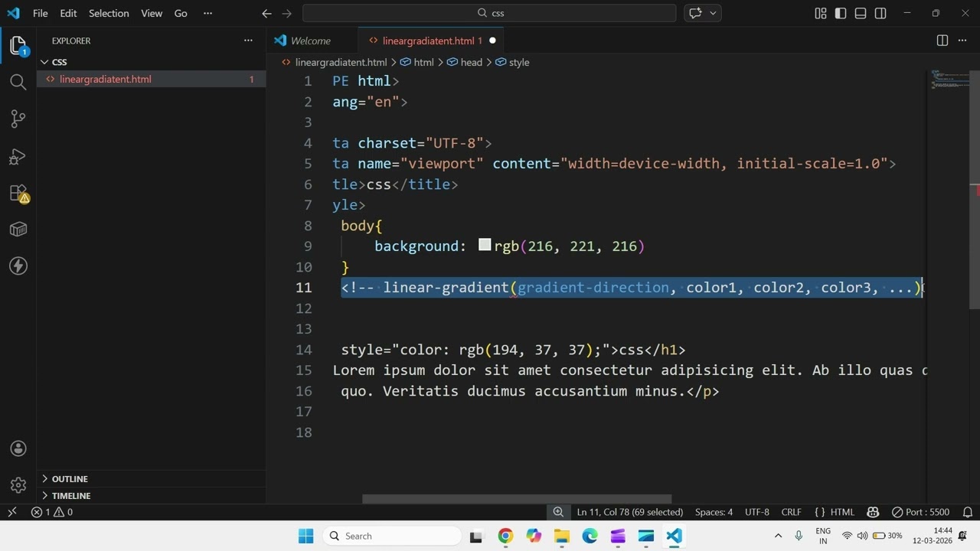Show errors and warnings in status bar
980x551 pixels.
click(52, 512)
